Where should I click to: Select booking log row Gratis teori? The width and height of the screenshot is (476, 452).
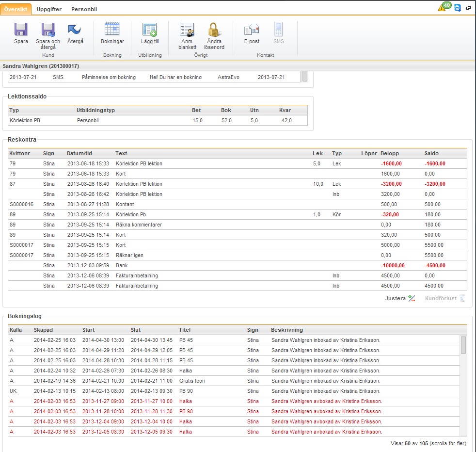[x=234, y=381]
